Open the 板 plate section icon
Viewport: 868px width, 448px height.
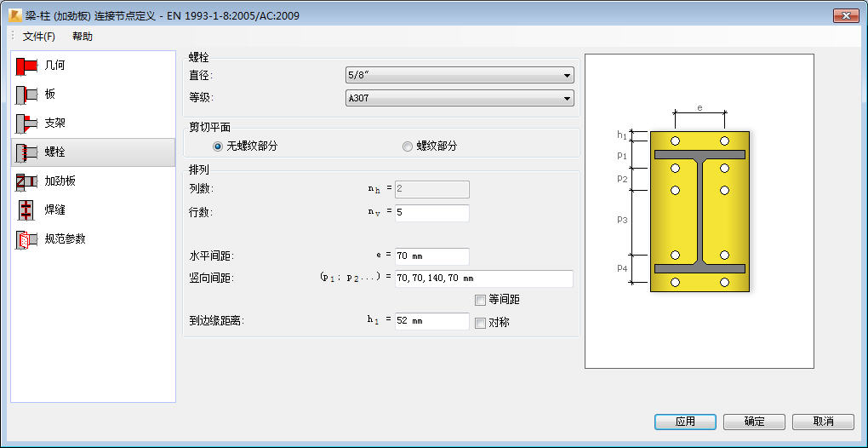click(26, 95)
